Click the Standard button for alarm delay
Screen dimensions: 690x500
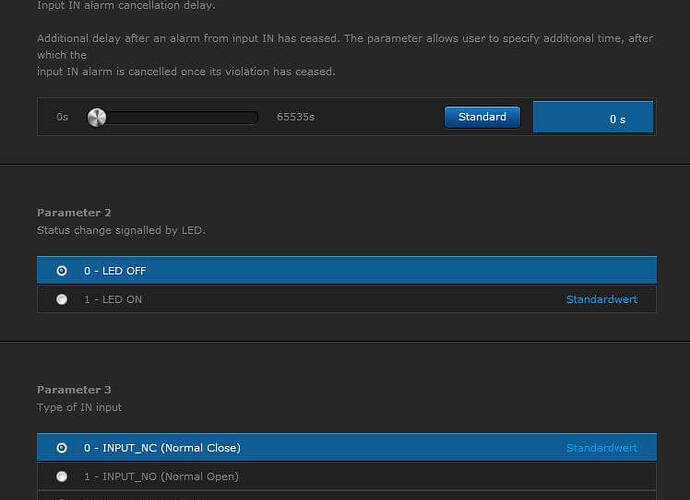[482, 117]
